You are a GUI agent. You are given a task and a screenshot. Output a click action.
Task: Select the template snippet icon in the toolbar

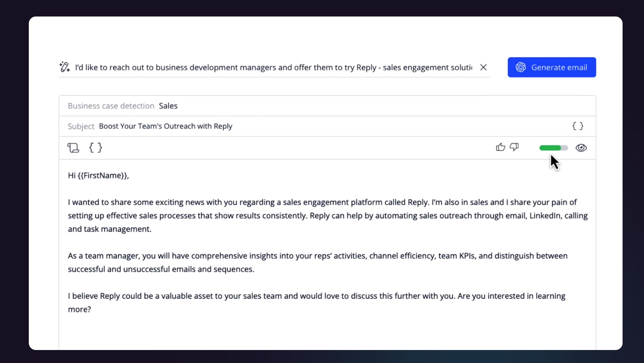click(x=73, y=147)
